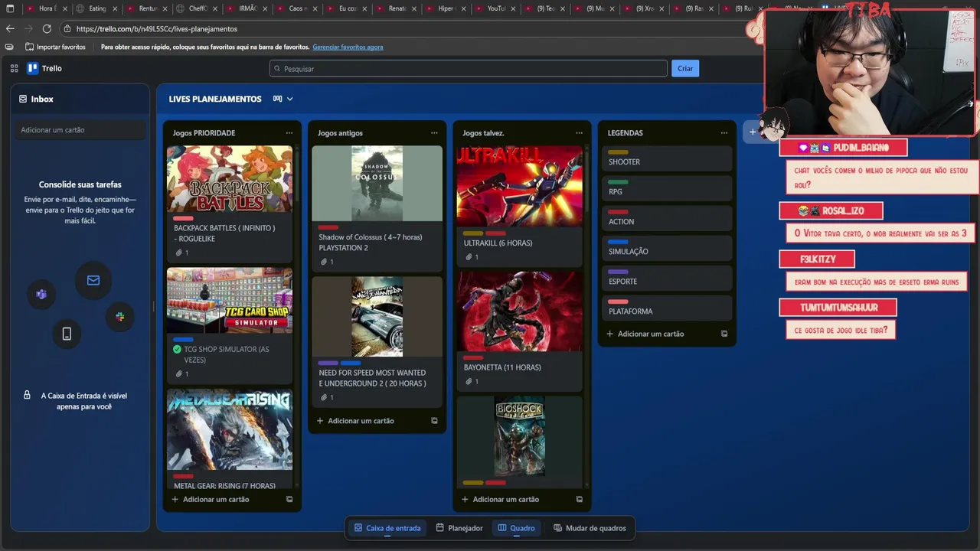Open the Backpack Battles card cover image
The image size is (980, 551).
[230, 179]
